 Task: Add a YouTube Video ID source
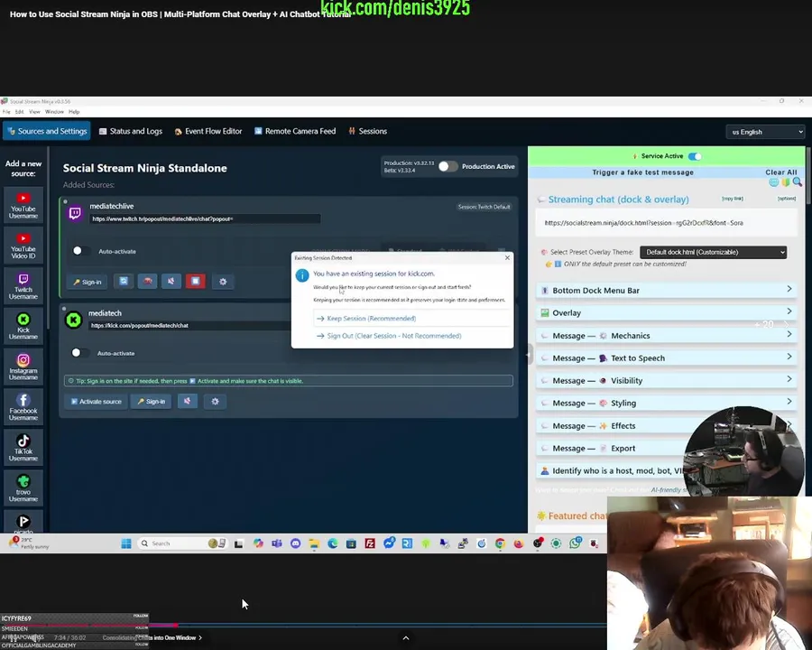(x=23, y=246)
